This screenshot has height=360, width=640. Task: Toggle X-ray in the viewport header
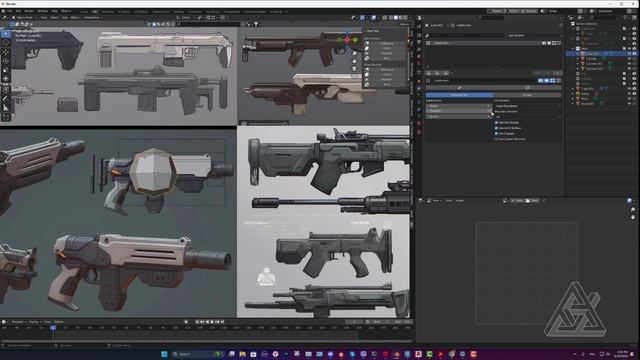pos(384,18)
